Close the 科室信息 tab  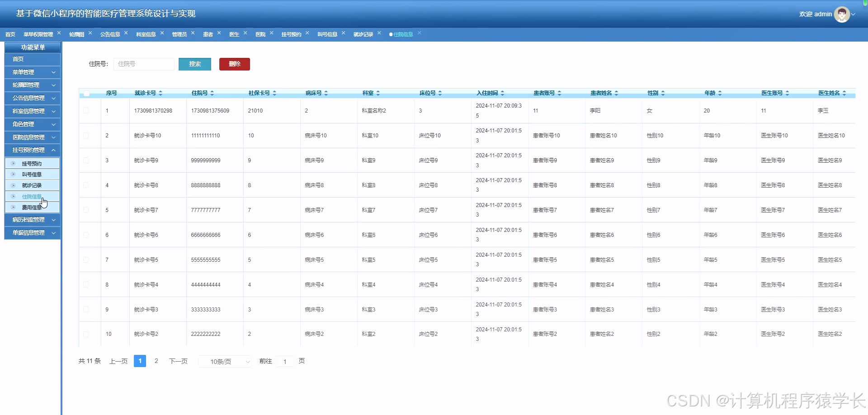[x=162, y=33]
